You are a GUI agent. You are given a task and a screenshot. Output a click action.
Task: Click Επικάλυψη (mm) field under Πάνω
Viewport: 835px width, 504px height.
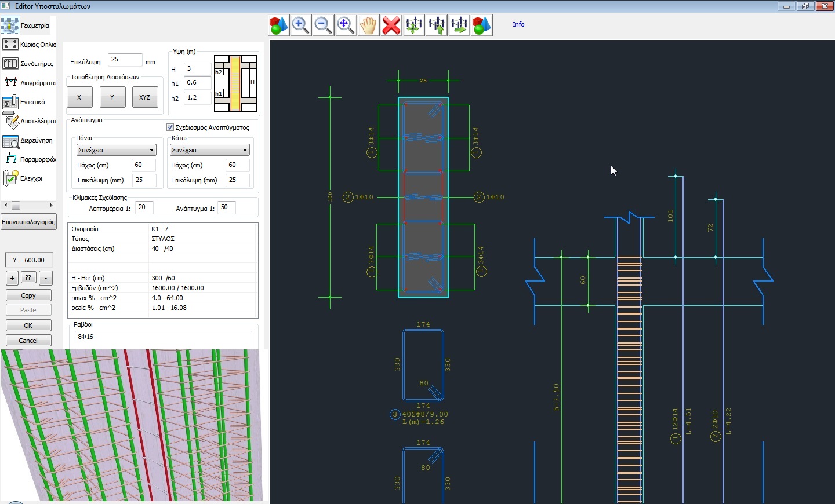point(144,180)
